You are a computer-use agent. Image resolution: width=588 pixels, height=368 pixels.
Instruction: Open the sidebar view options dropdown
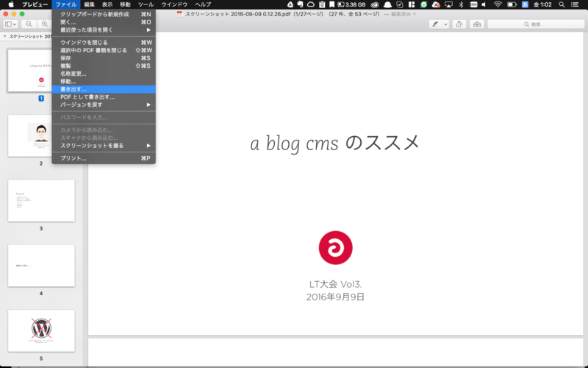tap(10, 24)
